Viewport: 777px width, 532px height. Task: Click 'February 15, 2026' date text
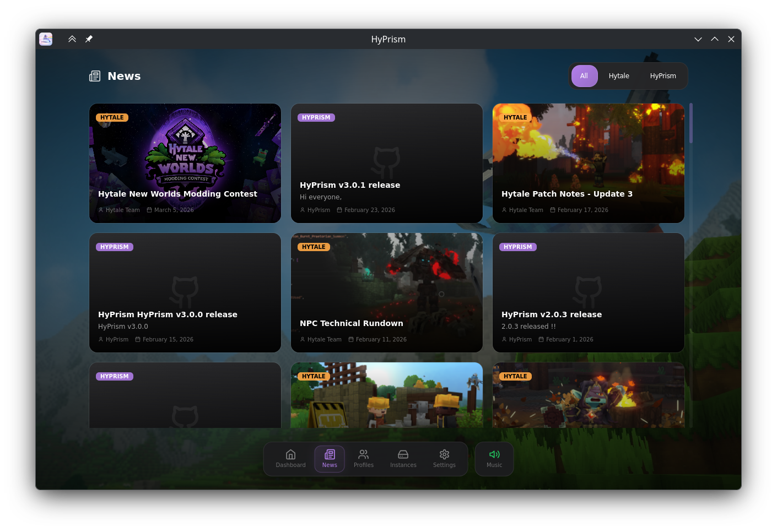(x=168, y=339)
